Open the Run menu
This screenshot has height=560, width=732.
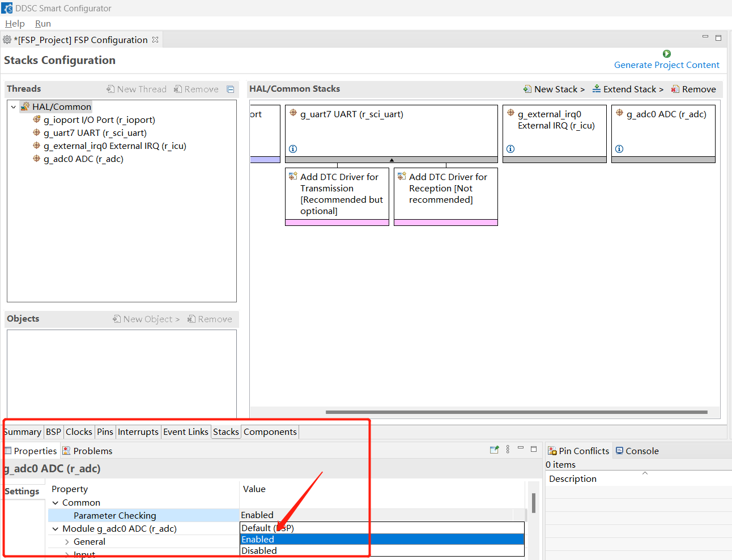click(43, 23)
